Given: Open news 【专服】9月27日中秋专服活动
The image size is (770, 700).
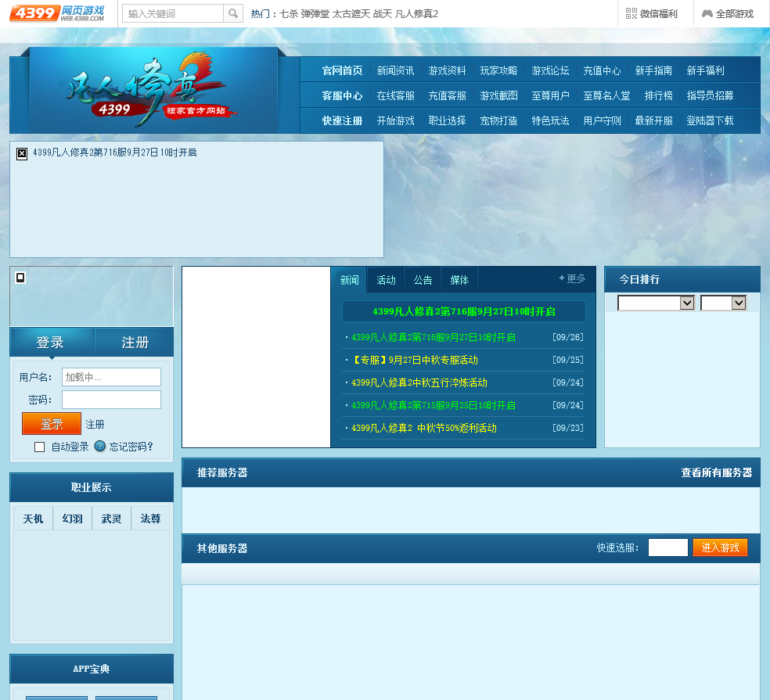Looking at the screenshot, I should (415, 360).
